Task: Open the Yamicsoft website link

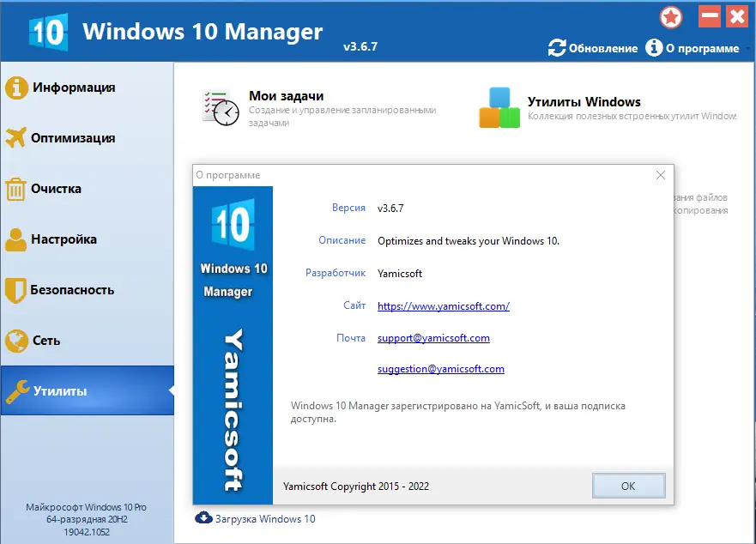Action: (443, 305)
